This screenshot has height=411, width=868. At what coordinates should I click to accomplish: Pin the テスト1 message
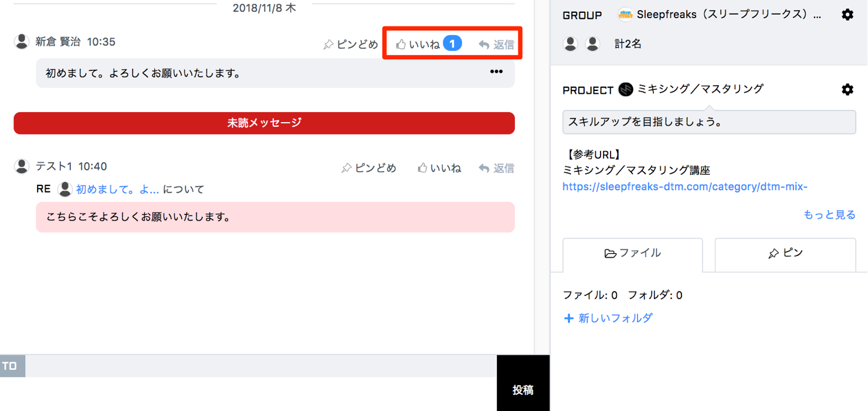pyautogui.click(x=369, y=168)
